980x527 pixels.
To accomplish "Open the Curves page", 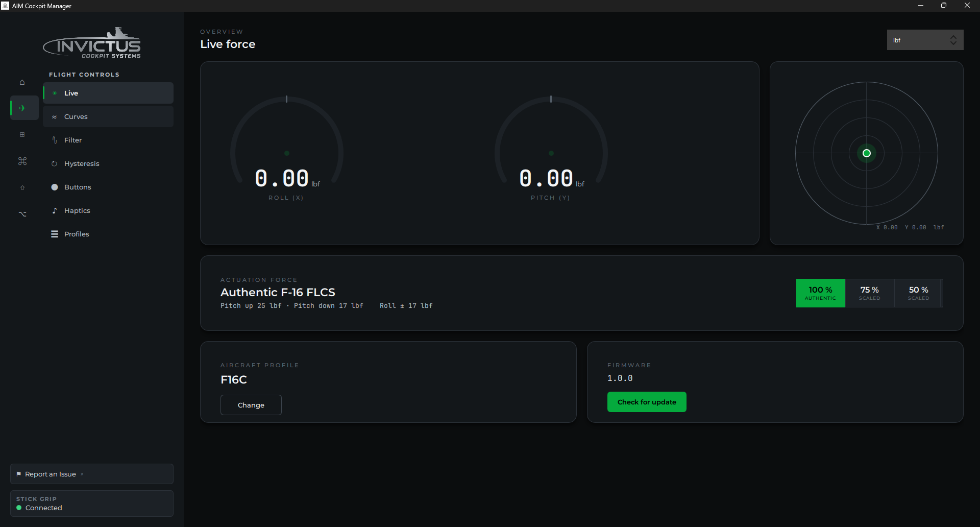I will (x=108, y=116).
